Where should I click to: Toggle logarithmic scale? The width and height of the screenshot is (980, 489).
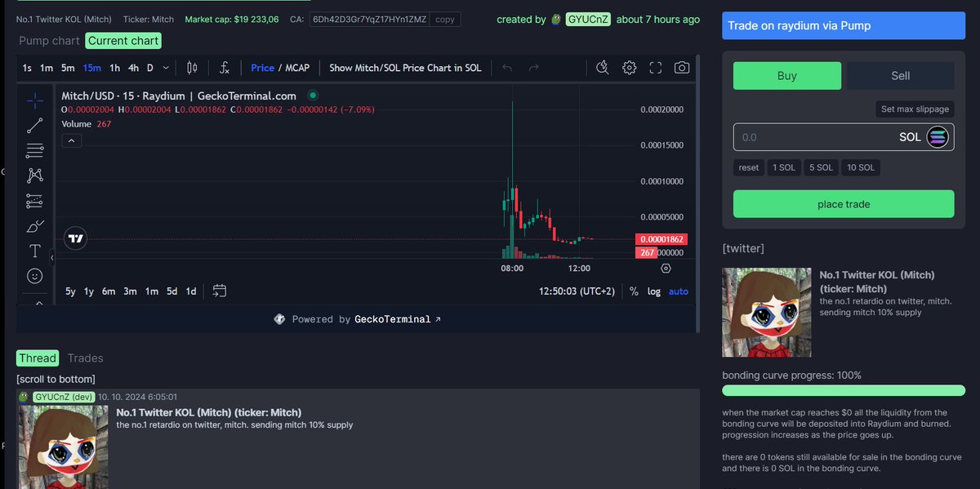tap(654, 291)
